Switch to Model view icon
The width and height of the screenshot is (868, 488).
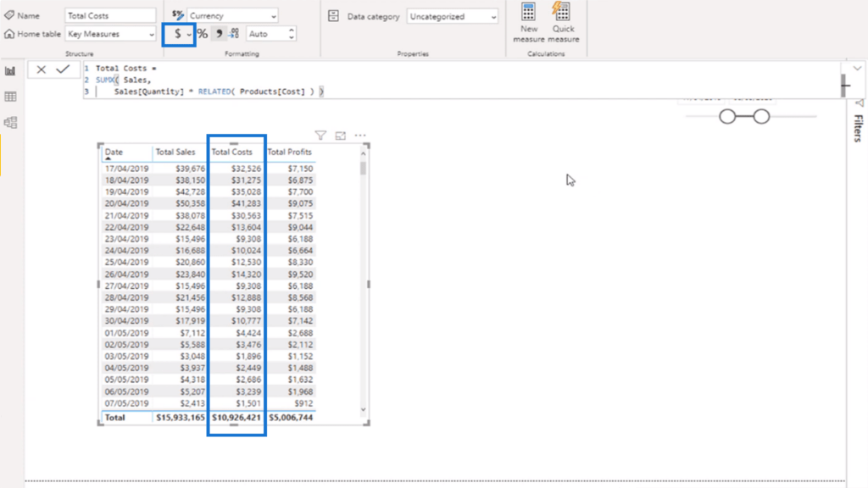pyautogui.click(x=10, y=122)
